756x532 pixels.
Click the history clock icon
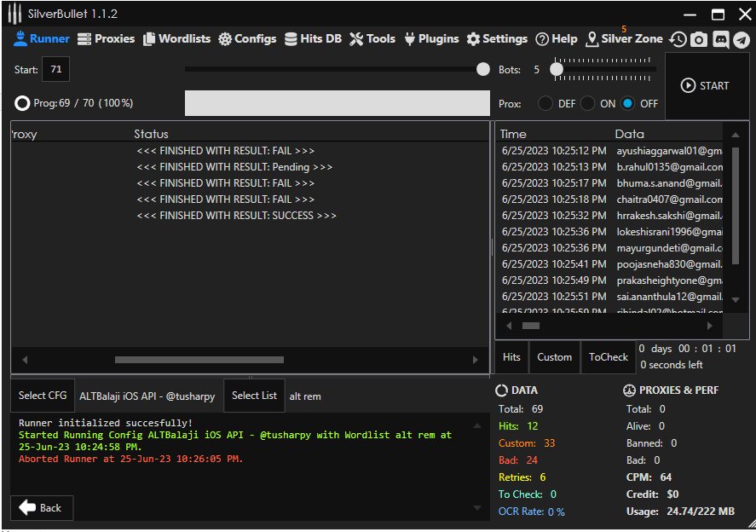coord(678,39)
